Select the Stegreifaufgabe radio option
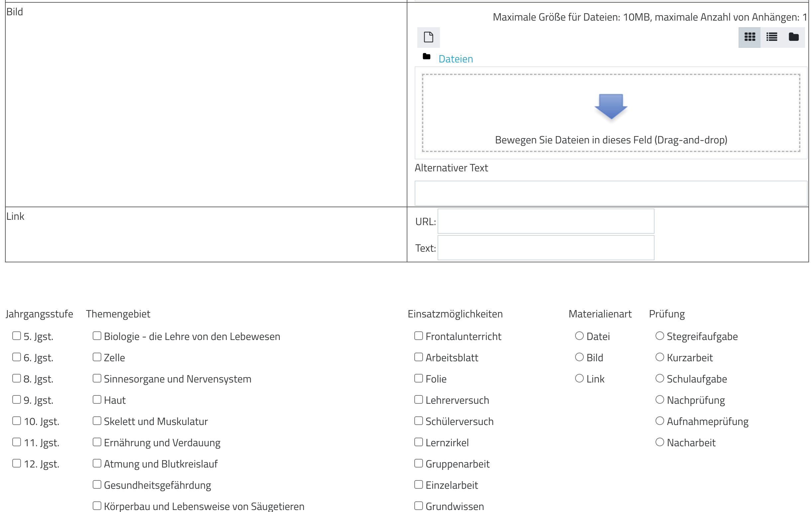The image size is (812, 512). coord(660,336)
